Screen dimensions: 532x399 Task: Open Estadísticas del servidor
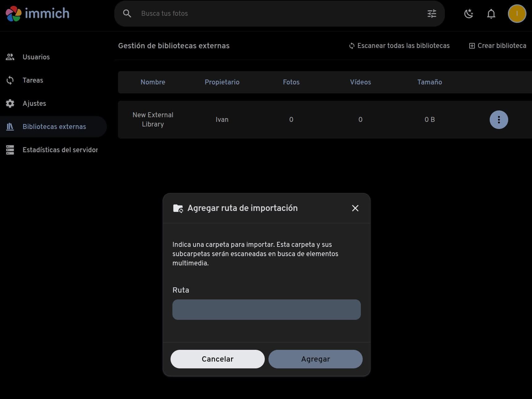(60, 150)
